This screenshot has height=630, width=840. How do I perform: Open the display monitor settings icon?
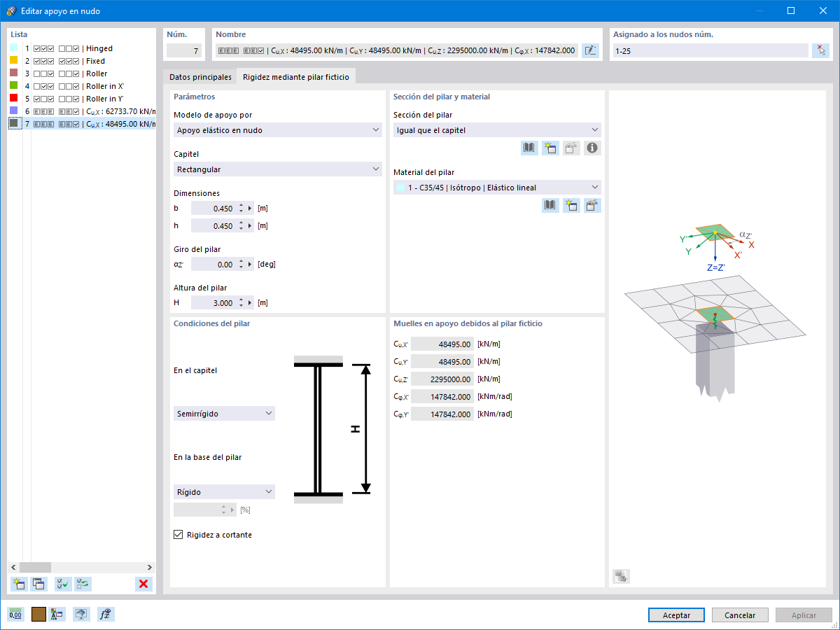point(82,615)
